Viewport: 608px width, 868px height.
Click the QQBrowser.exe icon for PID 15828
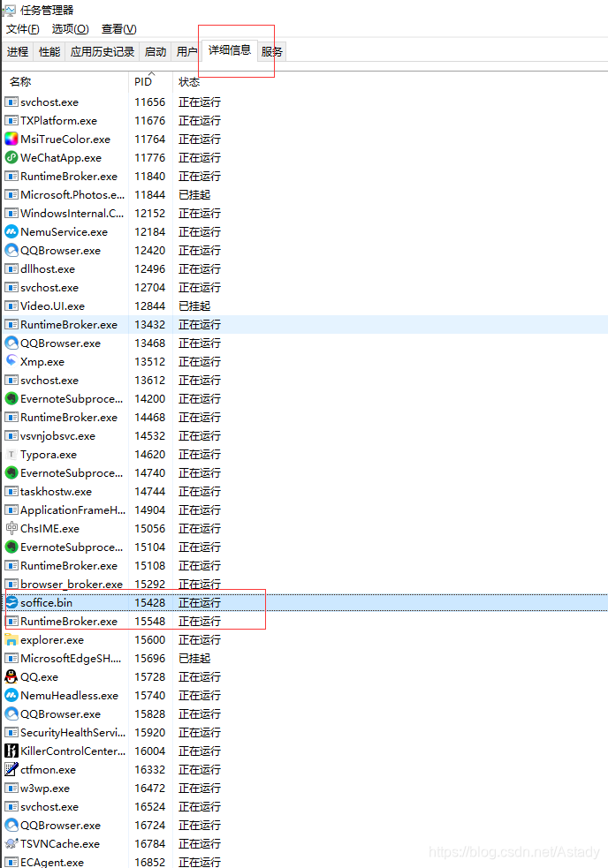pos(11,714)
